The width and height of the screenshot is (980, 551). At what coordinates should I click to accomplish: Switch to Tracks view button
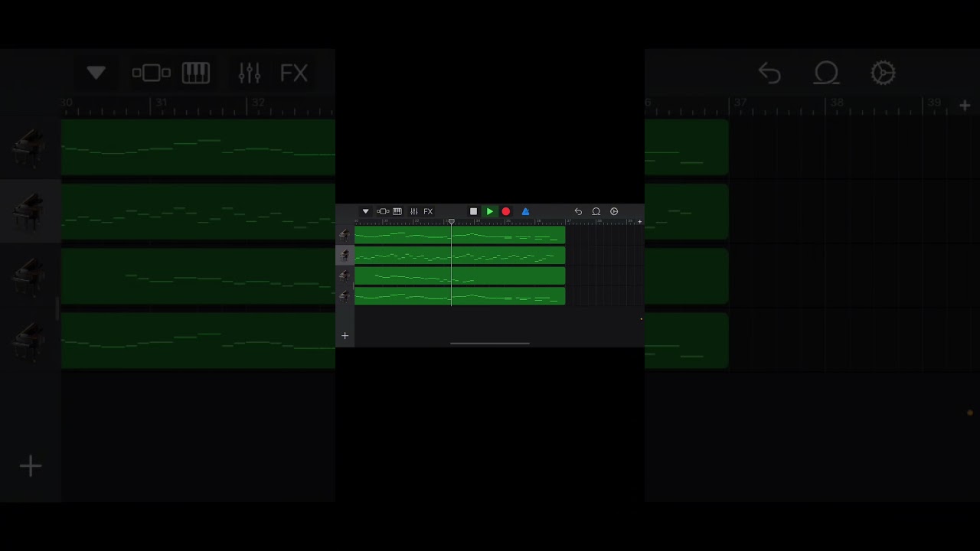(383, 211)
